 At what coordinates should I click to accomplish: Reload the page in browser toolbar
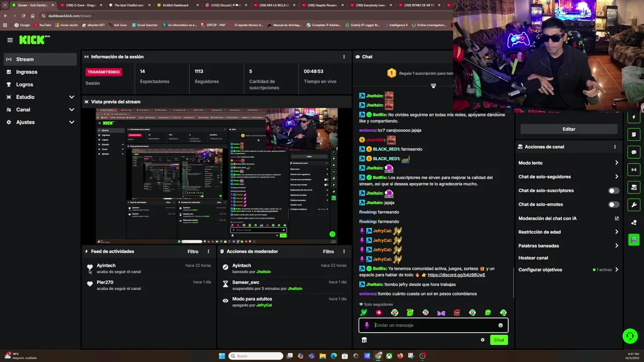pos(23,16)
